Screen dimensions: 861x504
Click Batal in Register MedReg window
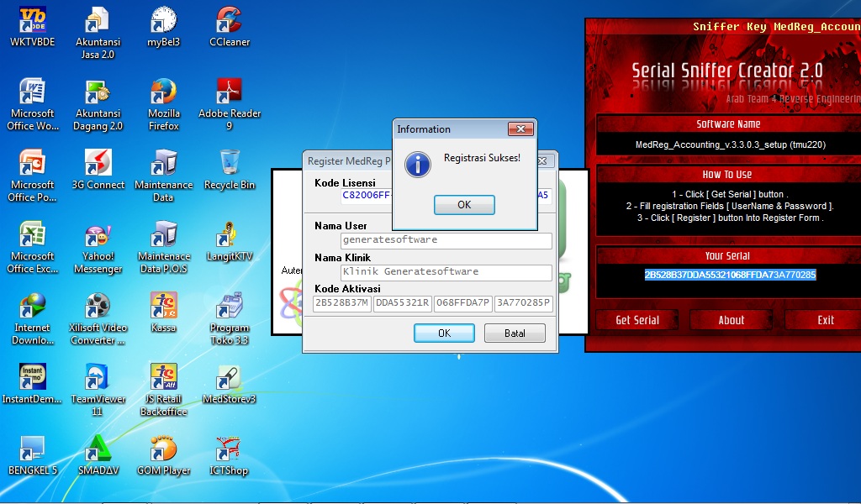[515, 333]
